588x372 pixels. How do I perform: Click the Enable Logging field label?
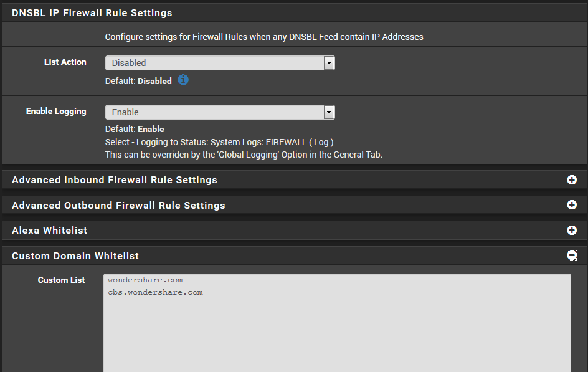[56, 112]
